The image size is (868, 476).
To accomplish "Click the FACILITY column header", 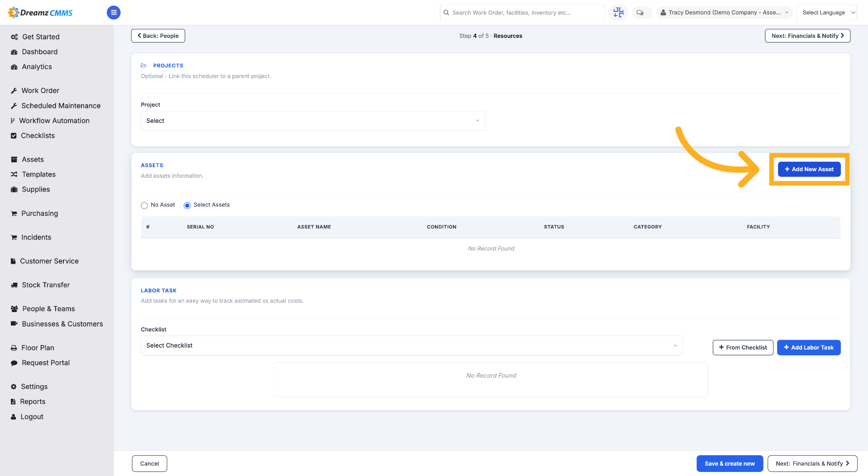I will [x=759, y=227].
